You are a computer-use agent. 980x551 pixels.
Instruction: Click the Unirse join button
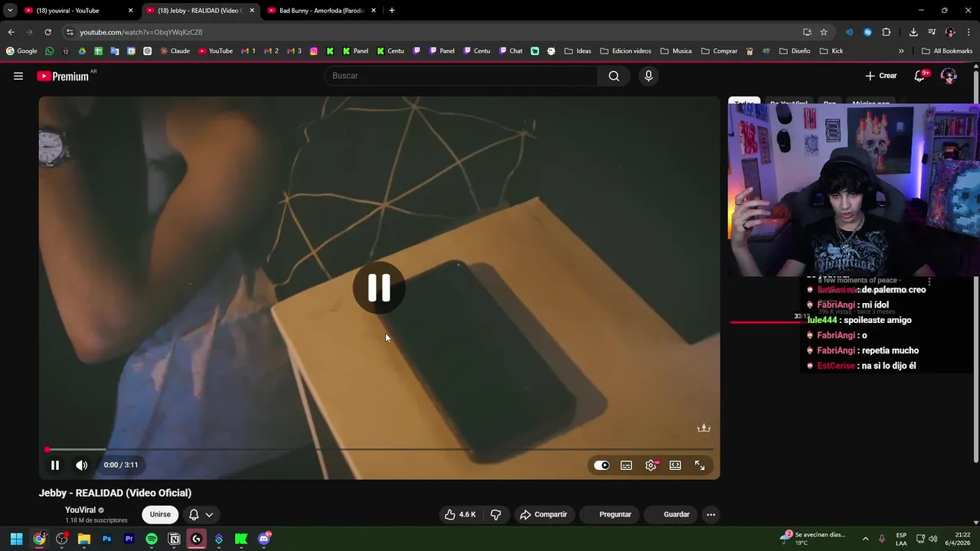[160, 514]
